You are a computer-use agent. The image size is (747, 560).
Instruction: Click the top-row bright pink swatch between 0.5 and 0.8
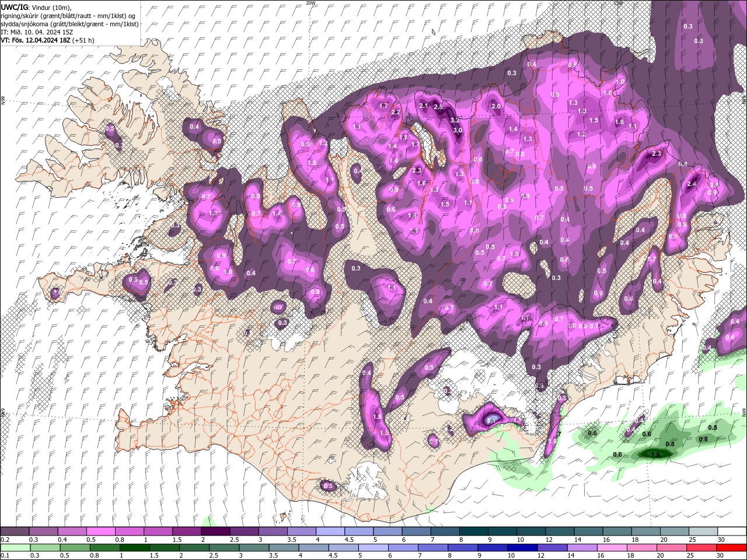100,531
